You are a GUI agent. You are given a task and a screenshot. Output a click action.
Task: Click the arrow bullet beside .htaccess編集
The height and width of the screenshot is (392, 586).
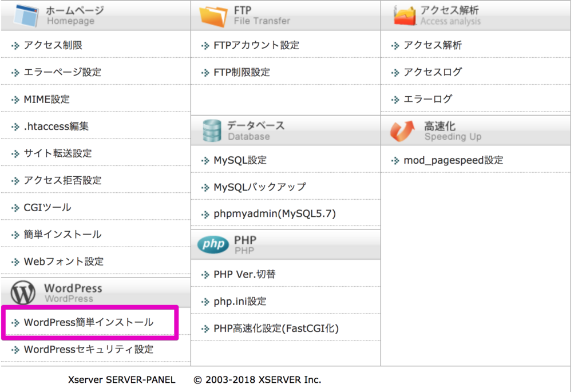pos(15,126)
